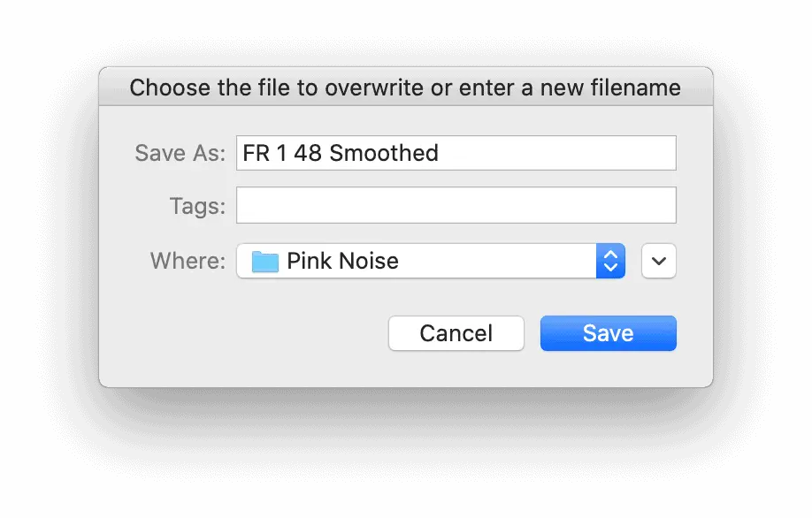
Task: Expand the dialog with the chevron button
Action: [x=659, y=261]
